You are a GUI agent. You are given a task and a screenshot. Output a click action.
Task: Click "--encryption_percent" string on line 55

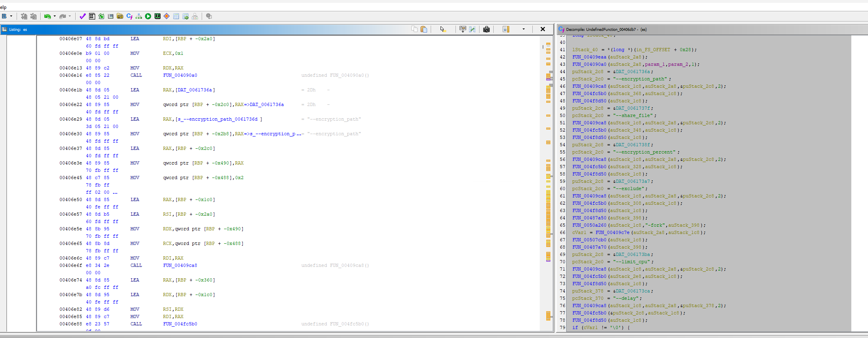(x=645, y=152)
